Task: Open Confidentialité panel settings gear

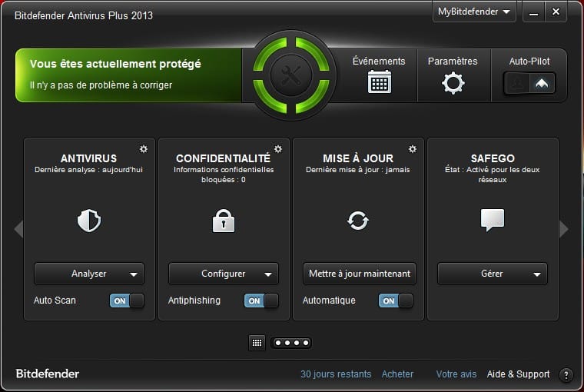Action: [278, 149]
